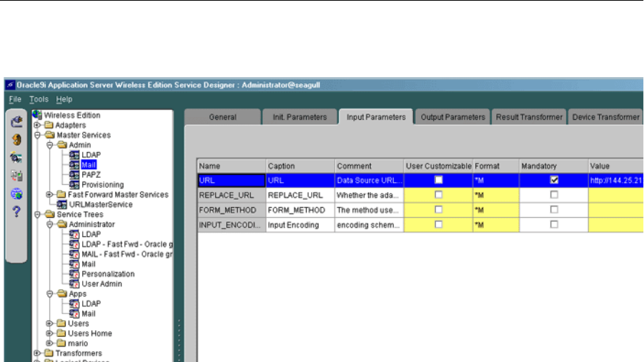Image resolution: width=644 pixels, height=362 pixels.
Task: Click the orange head icon in the left toolbar
Action: coord(16,139)
